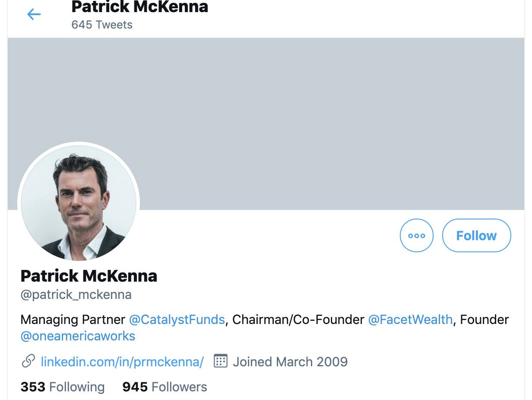Viewport: 532px width, 400px height.
Task: Click the calendar icon beside Joined March 2009
Action: 221,361
